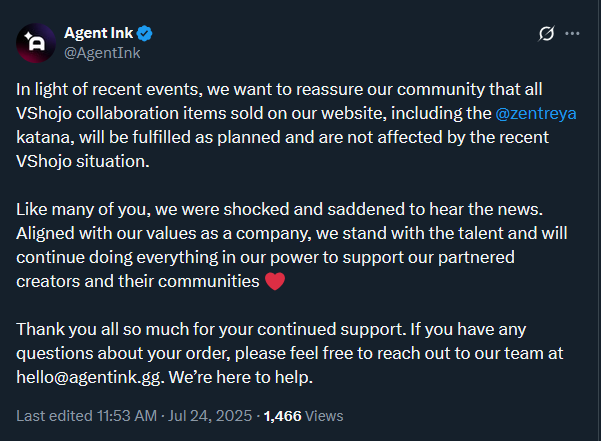Click the word katana in the post

tap(45, 138)
